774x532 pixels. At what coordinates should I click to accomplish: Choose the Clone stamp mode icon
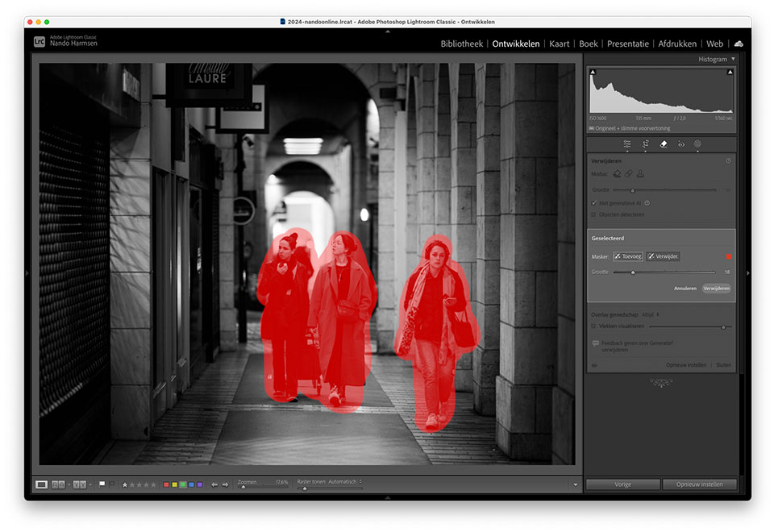640,174
